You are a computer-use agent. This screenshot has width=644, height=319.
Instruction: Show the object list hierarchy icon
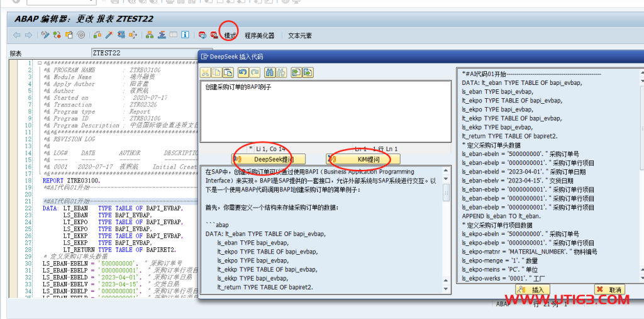click(x=150, y=35)
